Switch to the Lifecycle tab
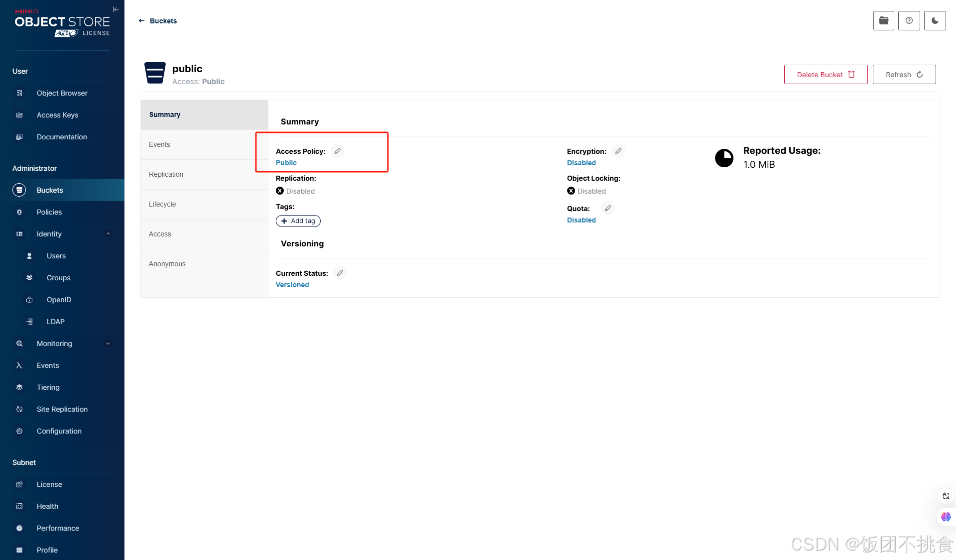This screenshot has height=560, width=956. click(162, 204)
